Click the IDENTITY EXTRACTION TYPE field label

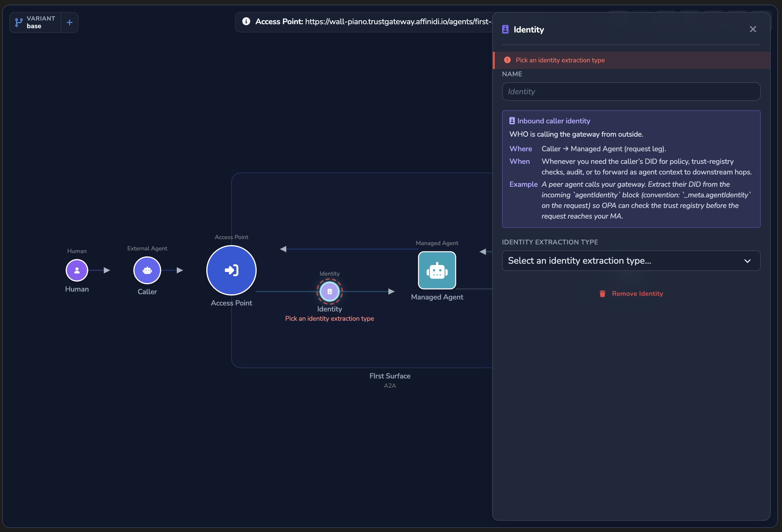tap(550, 242)
